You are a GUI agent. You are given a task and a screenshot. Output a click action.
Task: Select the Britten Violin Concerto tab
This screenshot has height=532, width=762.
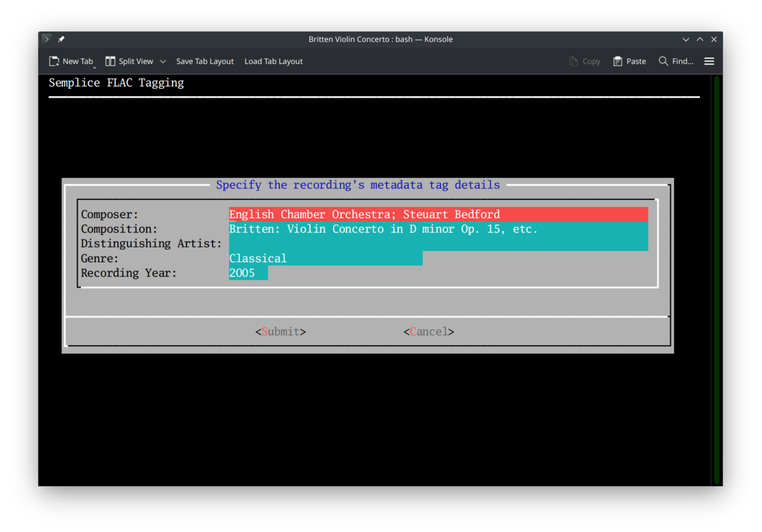[x=381, y=39]
